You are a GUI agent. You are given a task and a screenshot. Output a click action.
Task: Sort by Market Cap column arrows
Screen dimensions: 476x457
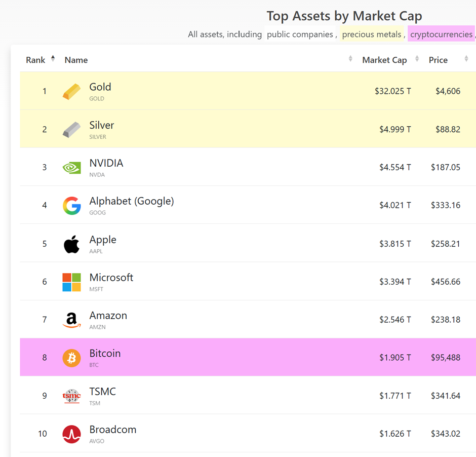tap(417, 59)
